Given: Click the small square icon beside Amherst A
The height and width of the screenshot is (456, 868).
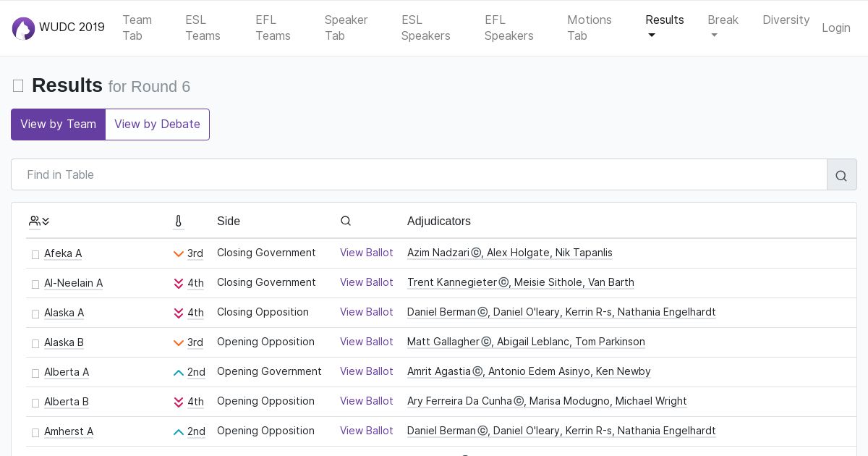Looking at the screenshot, I should coord(35,433).
